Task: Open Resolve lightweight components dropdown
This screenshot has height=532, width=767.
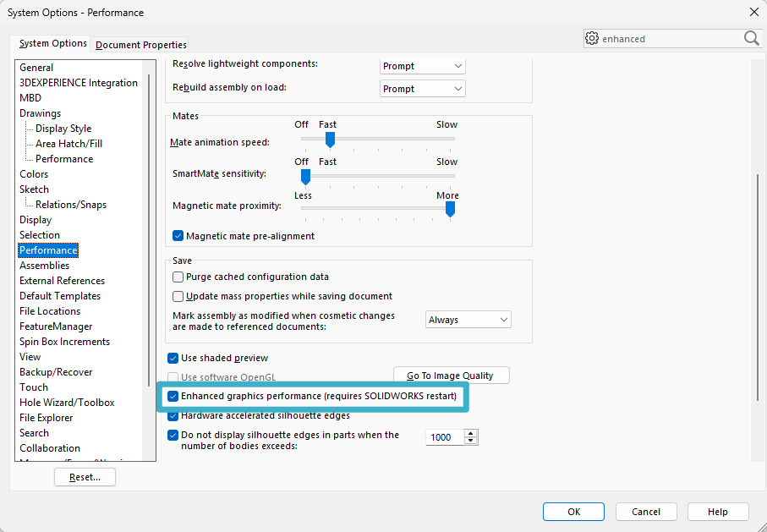Action: point(423,66)
